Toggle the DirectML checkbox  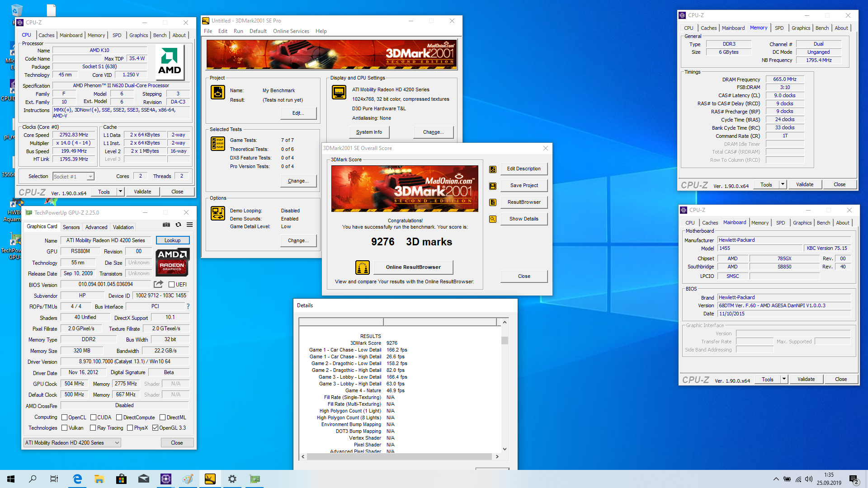pyautogui.click(x=162, y=418)
